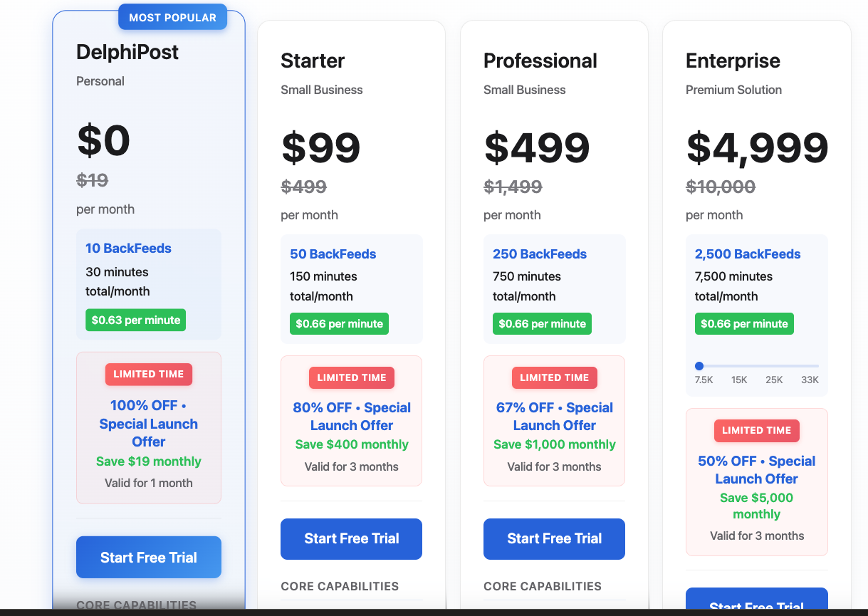Click the 10 BackFeeds heading

click(x=128, y=249)
